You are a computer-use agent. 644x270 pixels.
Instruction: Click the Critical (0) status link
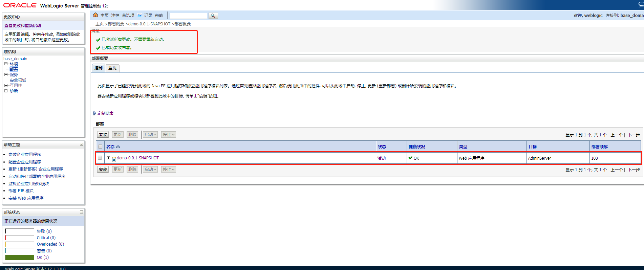46,238
